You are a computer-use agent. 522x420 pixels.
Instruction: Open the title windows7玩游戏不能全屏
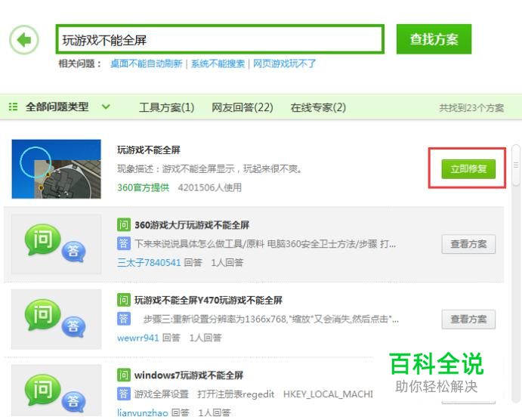189,375
